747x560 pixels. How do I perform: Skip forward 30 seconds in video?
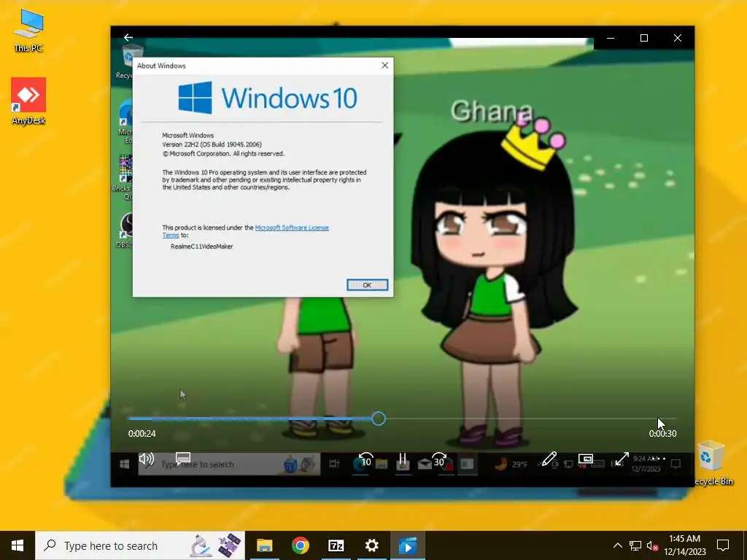click(439, 460)
